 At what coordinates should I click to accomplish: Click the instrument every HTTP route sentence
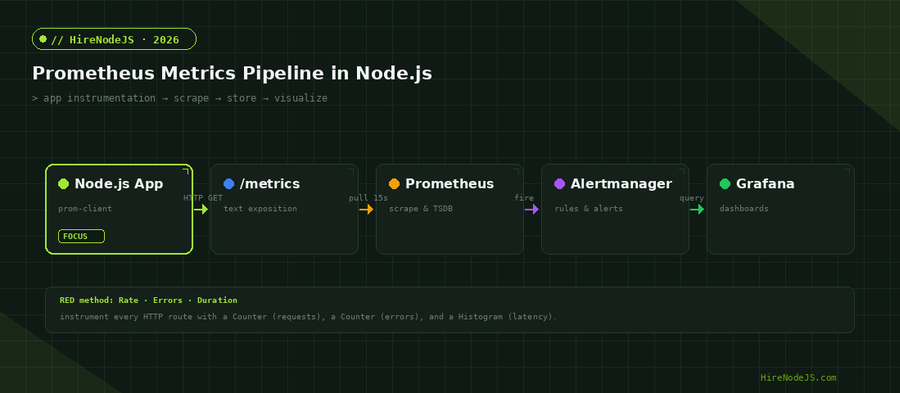(x=308, y=316)
